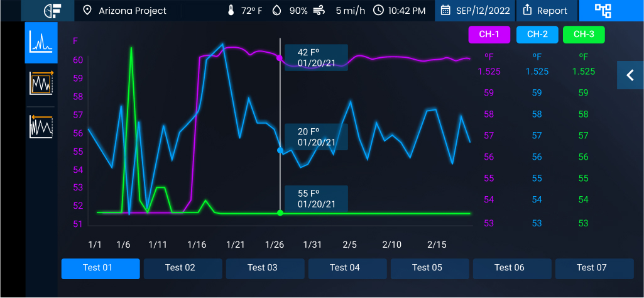
Task: Select the line chart view icon
Action: (x=41, y=43)
